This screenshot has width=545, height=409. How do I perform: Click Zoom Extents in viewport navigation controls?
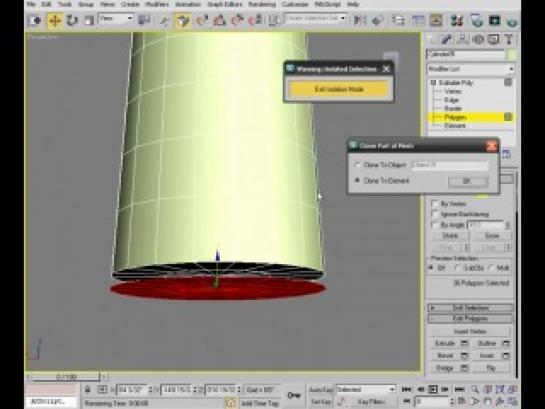coord(499,390)
